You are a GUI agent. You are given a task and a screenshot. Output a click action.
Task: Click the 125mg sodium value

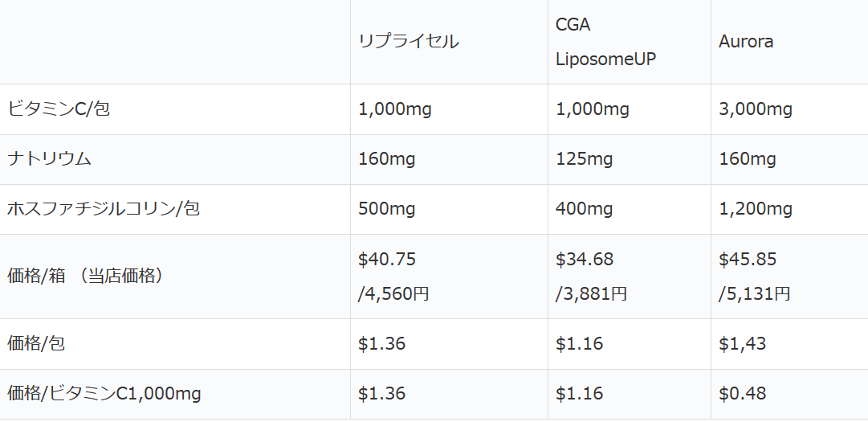(584, 159)
